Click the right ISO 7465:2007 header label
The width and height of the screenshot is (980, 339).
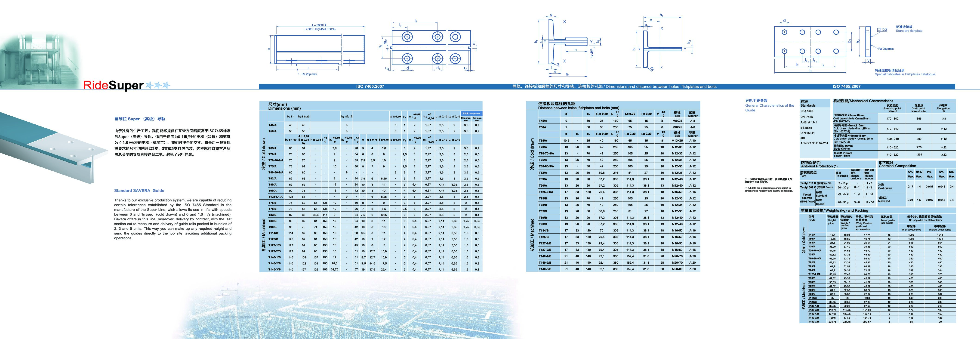tap(846, 87)
